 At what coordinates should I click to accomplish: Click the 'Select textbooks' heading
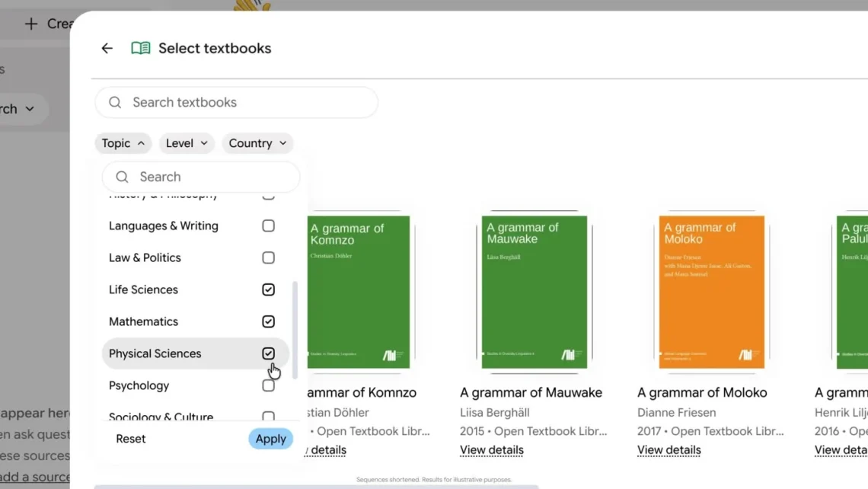click(x=215, y=48)
